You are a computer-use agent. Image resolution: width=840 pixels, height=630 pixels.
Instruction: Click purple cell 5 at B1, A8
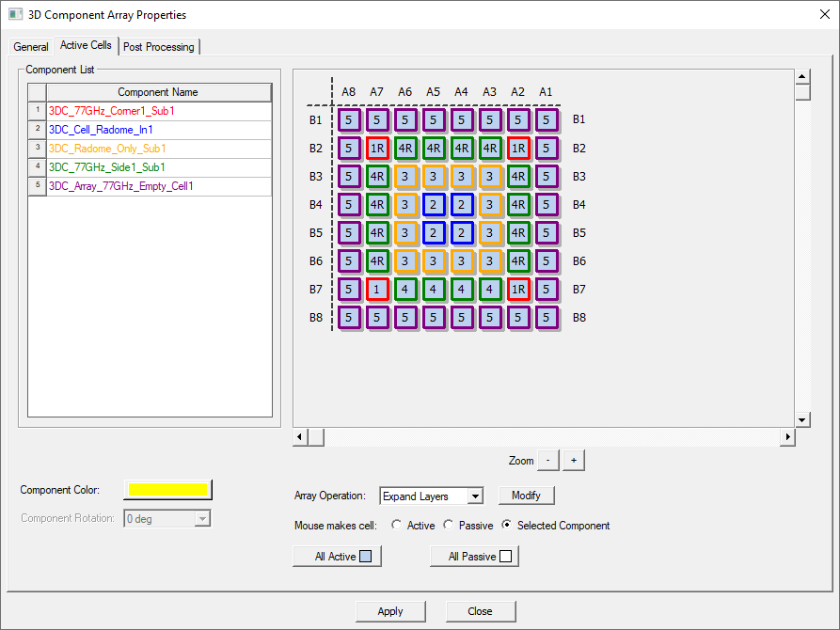pos(349,120)
